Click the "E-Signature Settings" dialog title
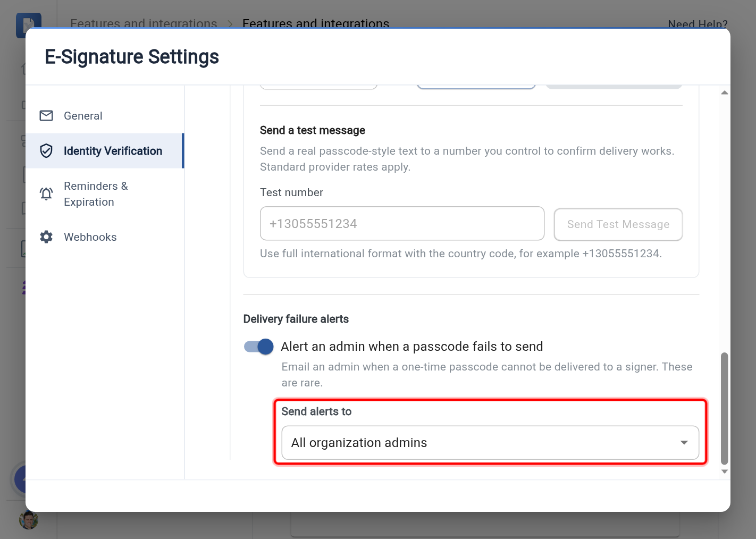Screen dimensions: 756x539 [132, 57]
